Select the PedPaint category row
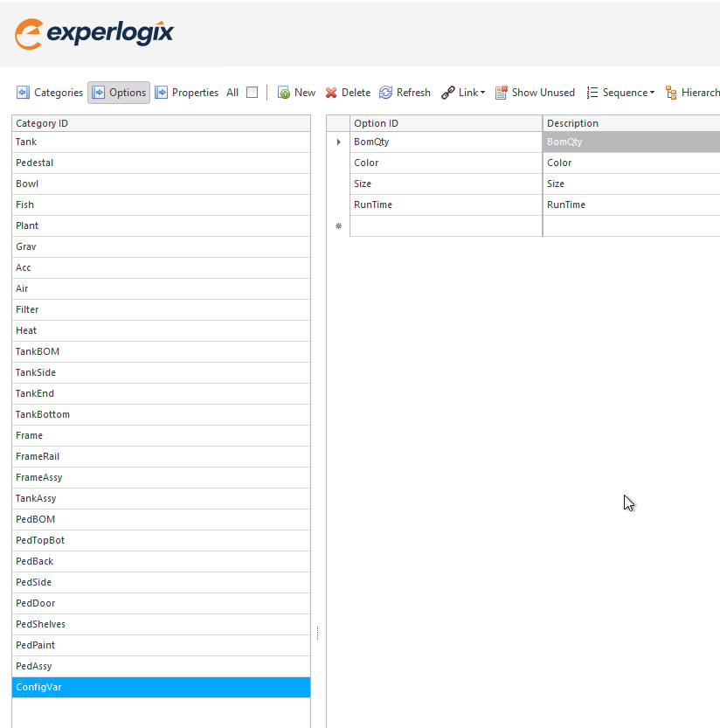This screenshot has width=720, height=728. [x=161, y=645]
